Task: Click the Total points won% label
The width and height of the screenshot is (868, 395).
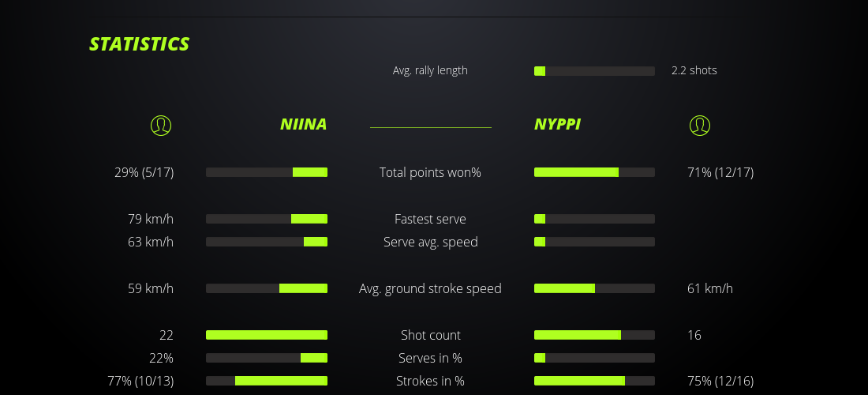Action: 430,172
